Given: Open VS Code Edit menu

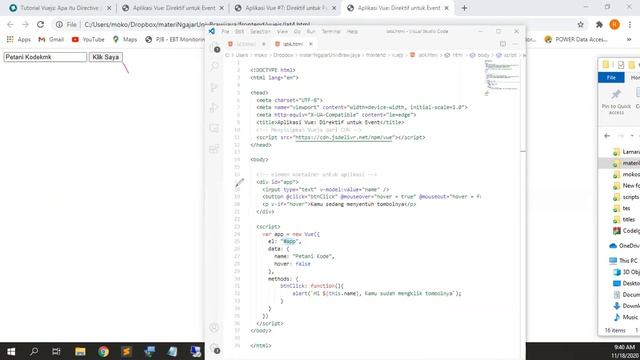Looking at the screenshot, I should pos(240,31).
